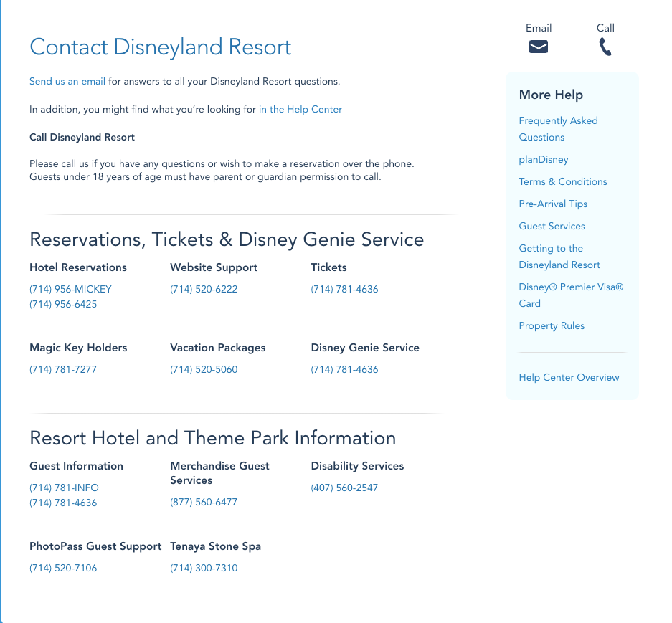Click the 'PhotoPass Guest Support' label
The image size is (672, 623).
click(x=95, y=546)
